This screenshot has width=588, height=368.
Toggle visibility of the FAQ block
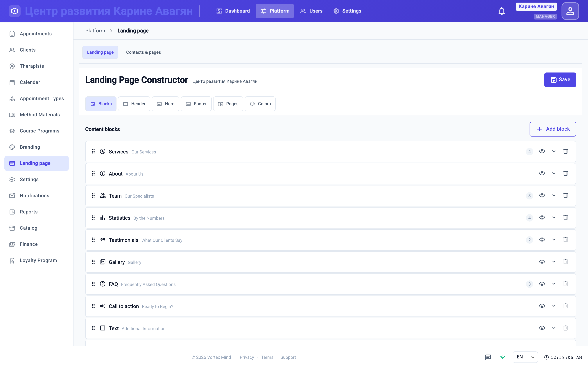coord(542,284)
